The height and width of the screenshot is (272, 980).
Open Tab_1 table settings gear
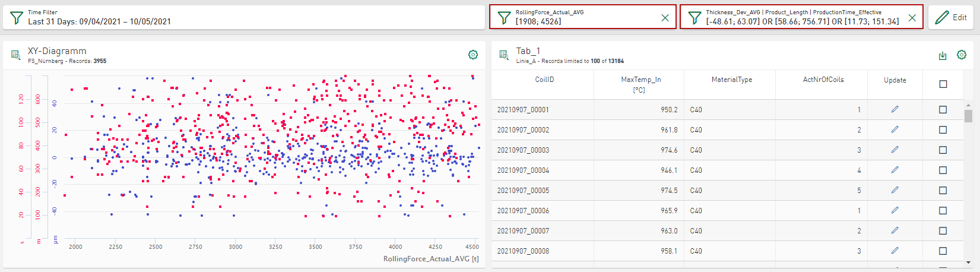962,55
